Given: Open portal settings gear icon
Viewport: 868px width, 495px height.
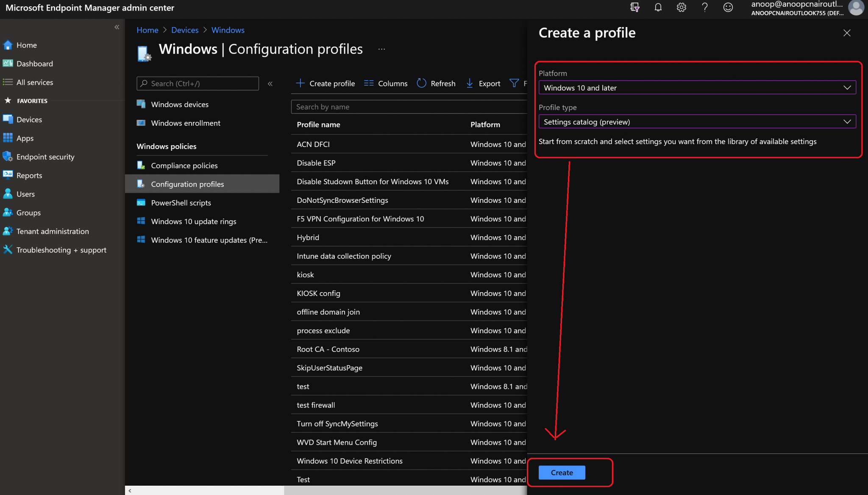Looking at the screenshot, I should point(681,8).
